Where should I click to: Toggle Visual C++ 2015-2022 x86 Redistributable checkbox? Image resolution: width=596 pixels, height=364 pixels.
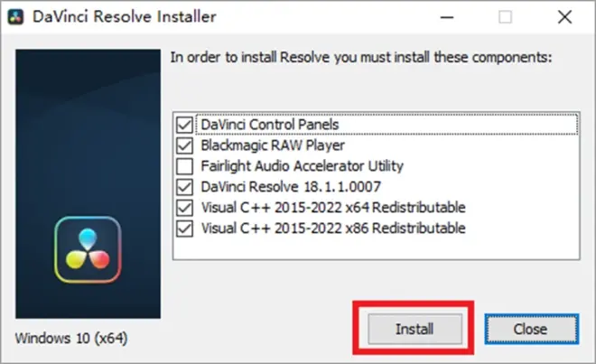185,229
